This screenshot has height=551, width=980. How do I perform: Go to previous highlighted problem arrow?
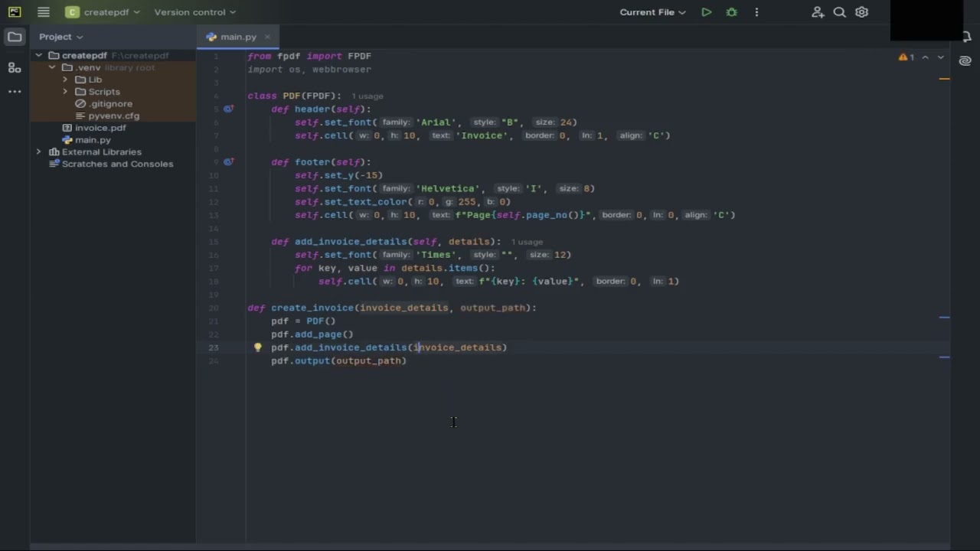[x=926, y=57]
